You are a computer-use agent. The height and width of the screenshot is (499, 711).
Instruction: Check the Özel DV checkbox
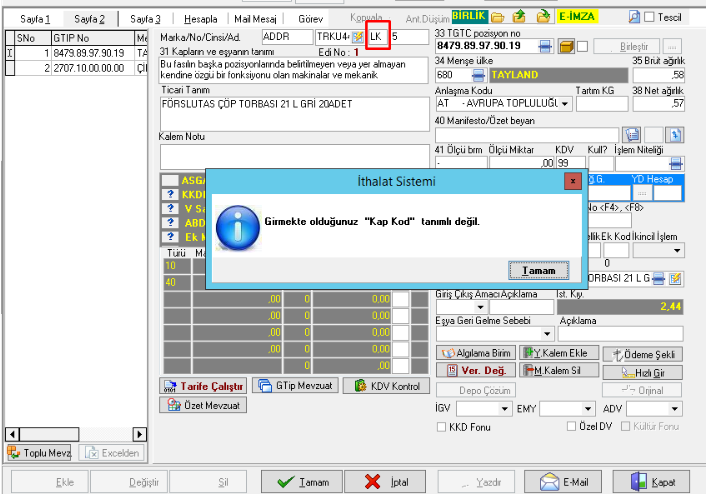(571, 427)
